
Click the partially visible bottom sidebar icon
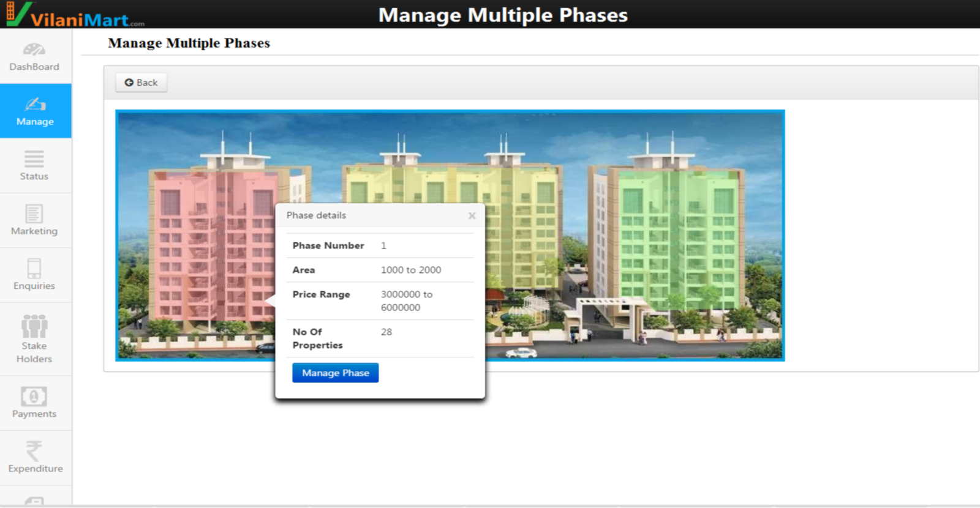click(x=34, y=501)
